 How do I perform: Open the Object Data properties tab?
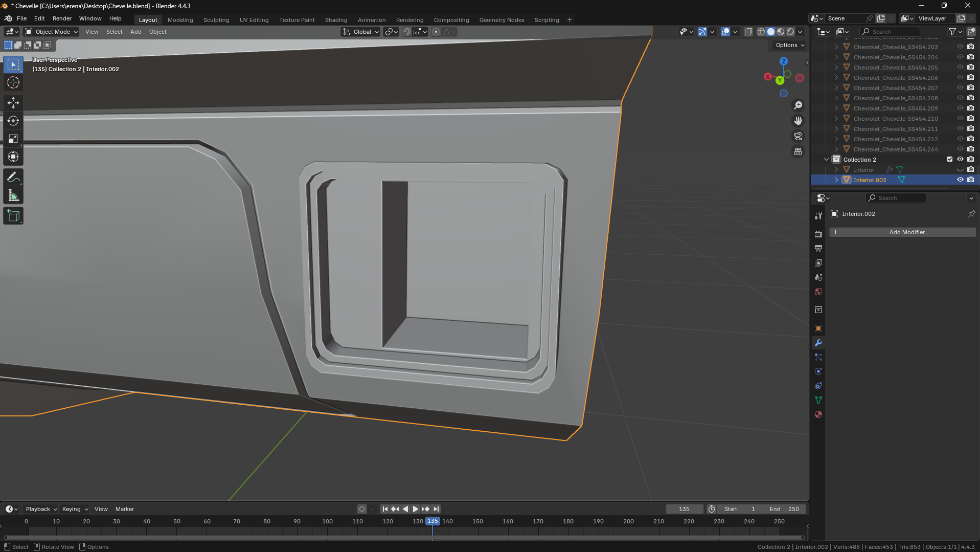818,400
